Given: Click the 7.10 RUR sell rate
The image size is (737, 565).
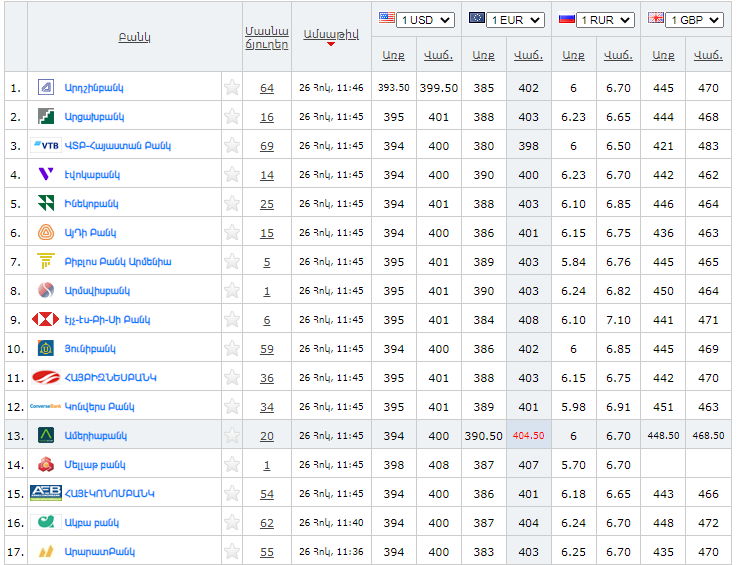Looking at the screenshot, I should [x=618, y=320].
